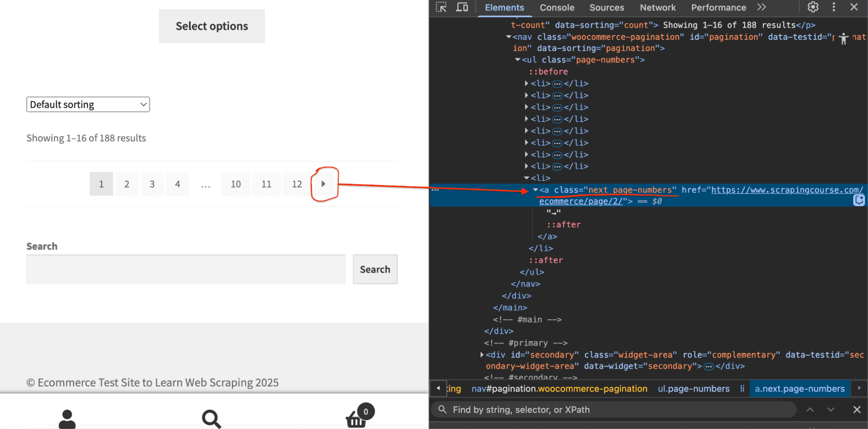The width and height of the screenshot is (868, 429).
Task: Collapse the ul page-numbers node
Action: (x=518, y=60)
